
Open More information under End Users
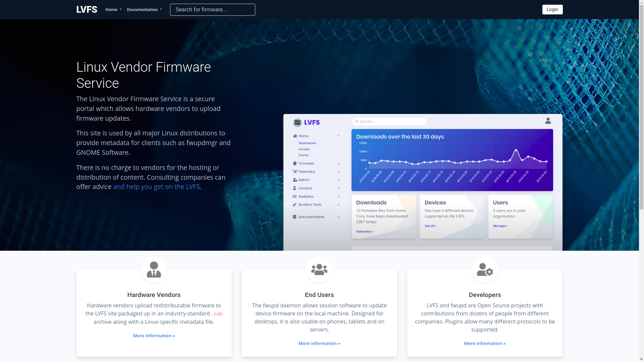tap(319, 343)
